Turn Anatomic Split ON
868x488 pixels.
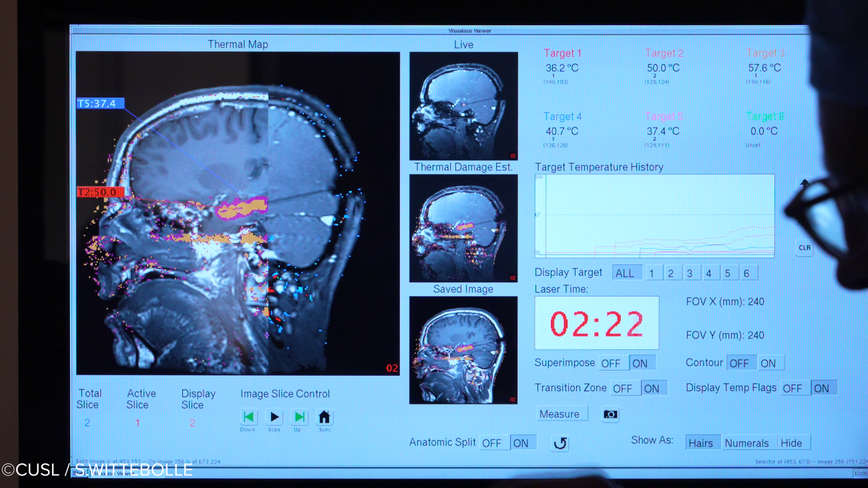coord(522,443)
